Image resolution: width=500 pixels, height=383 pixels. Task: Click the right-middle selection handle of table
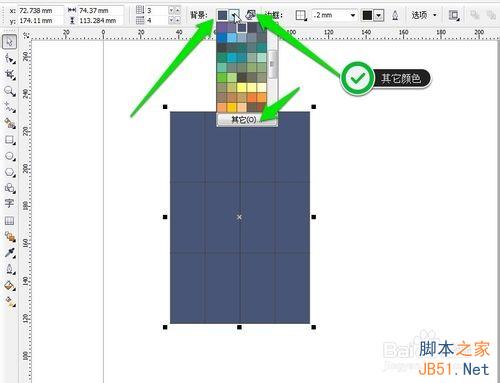tap(314, 217)
